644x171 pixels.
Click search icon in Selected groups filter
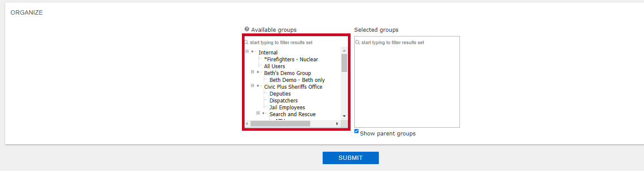coord(358,42)
